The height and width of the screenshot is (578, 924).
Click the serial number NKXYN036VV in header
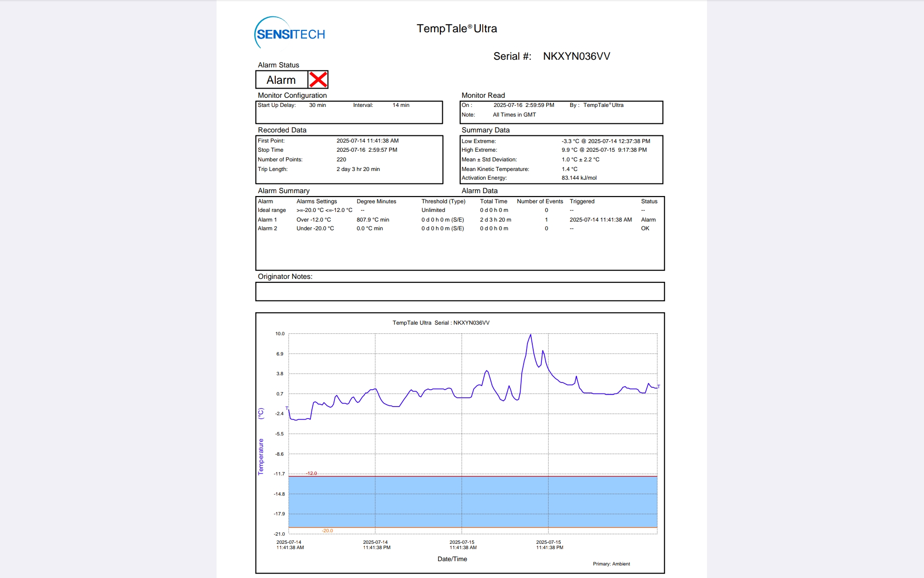coord(576,56)
